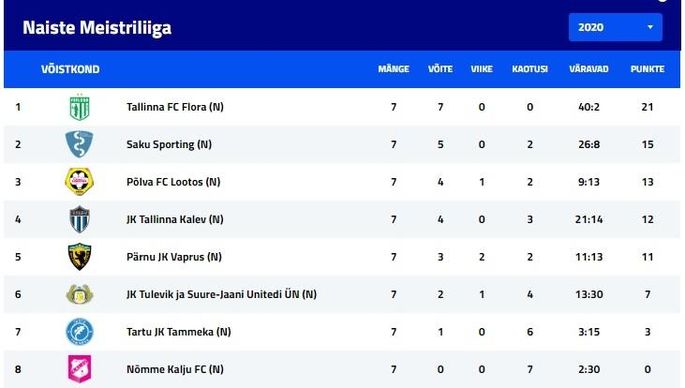
Task: Click the arrow on season selector
Action: click(650, 27)
